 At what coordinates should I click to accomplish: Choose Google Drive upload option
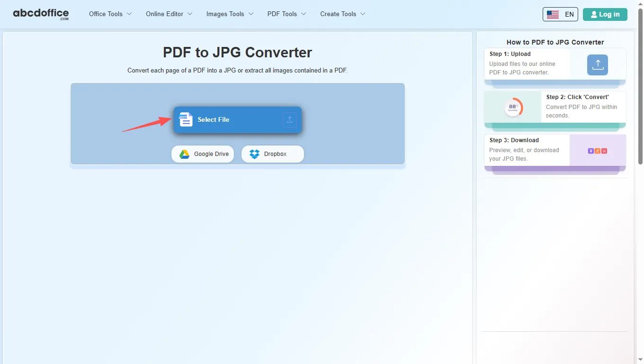203,154
